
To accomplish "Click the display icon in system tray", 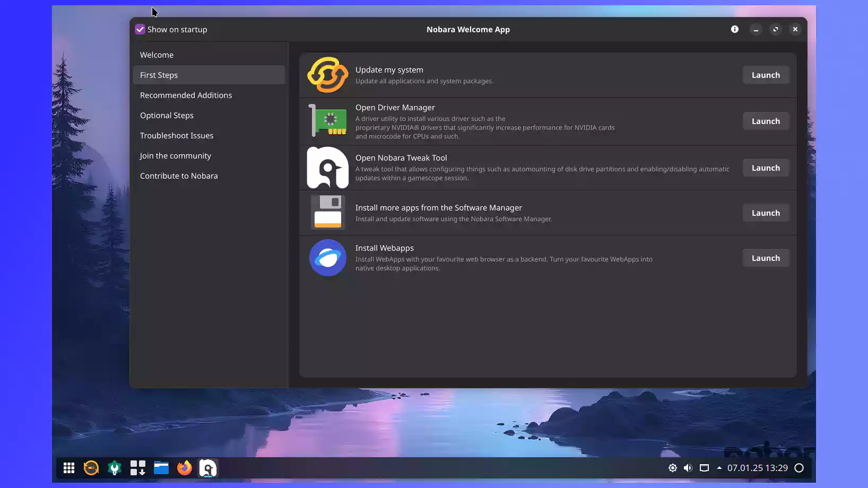I will tap(704, 468).
